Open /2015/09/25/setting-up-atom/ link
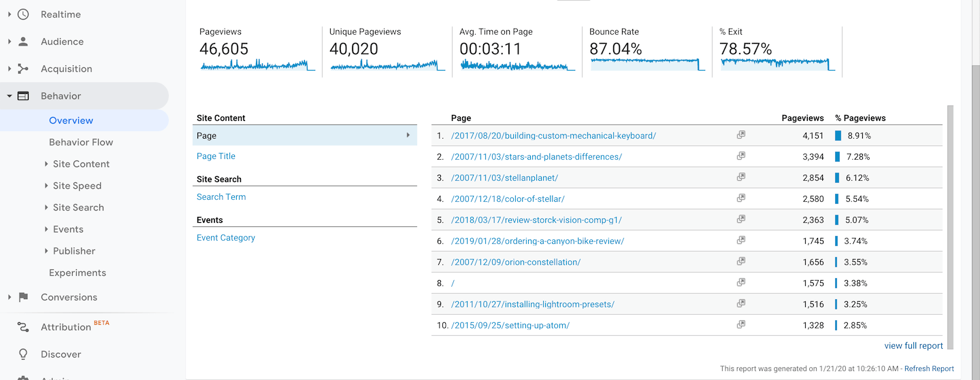The width and height of the screenshot is (980, 380). pos(510,325)
